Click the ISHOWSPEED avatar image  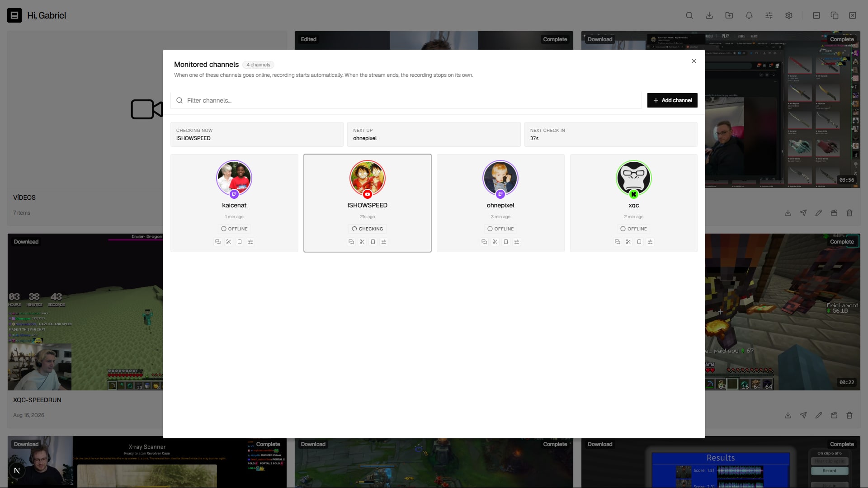pyautogui.click(x=368, y=178)
